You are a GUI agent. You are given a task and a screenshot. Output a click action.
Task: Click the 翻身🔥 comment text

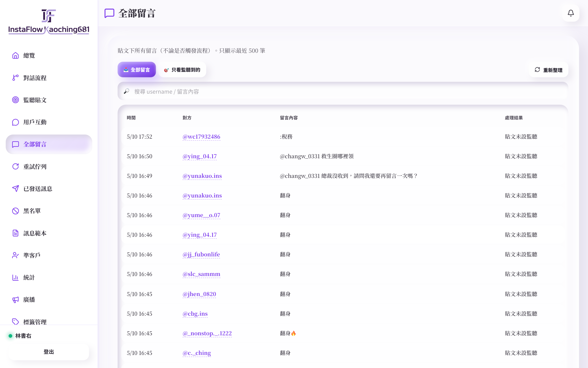click(x=288, y=333)
